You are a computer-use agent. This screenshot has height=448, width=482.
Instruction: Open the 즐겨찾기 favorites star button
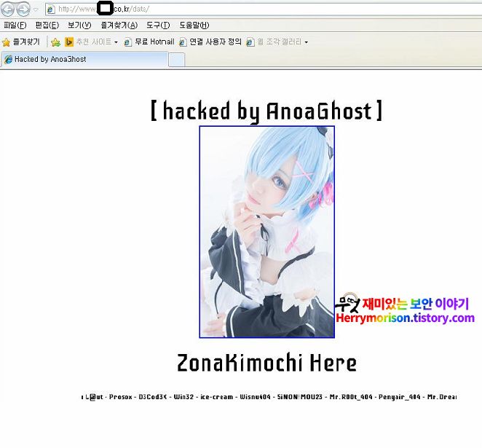pyautogui.click(x=21, y=42)
